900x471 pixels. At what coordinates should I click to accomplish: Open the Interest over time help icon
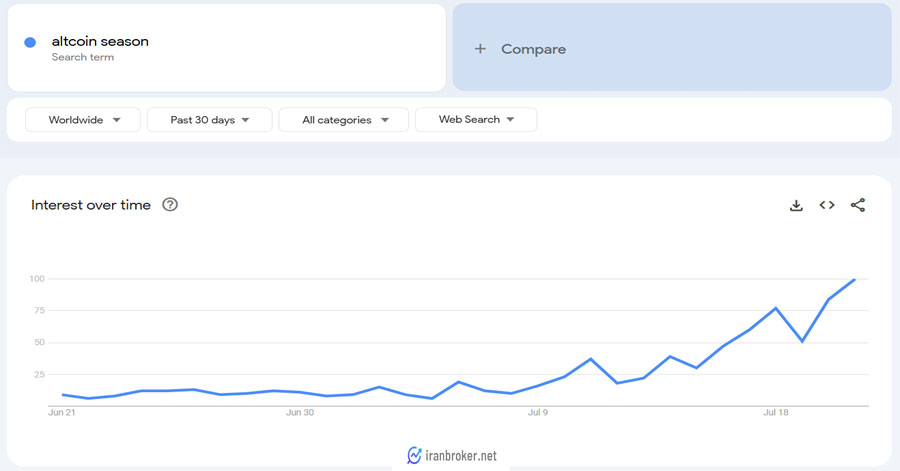point(170,205)
